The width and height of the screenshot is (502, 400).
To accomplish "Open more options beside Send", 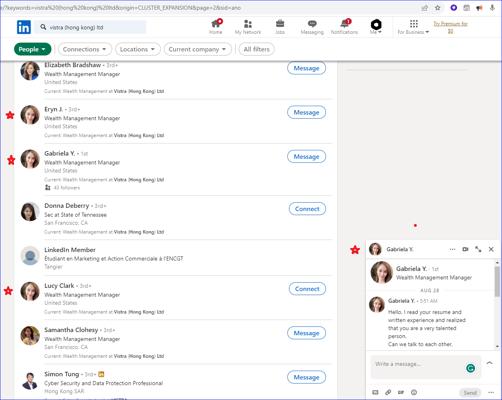I will 491,392.
